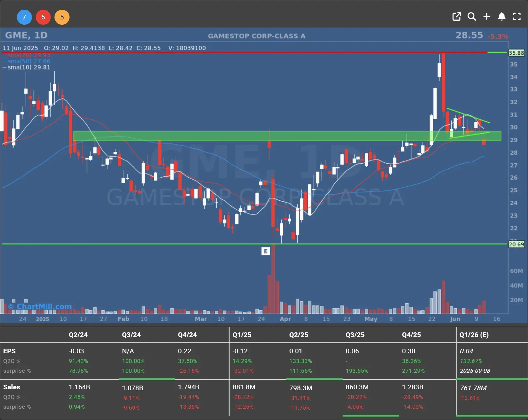Click the 35.88 resistance price label

tap(516, 53)
